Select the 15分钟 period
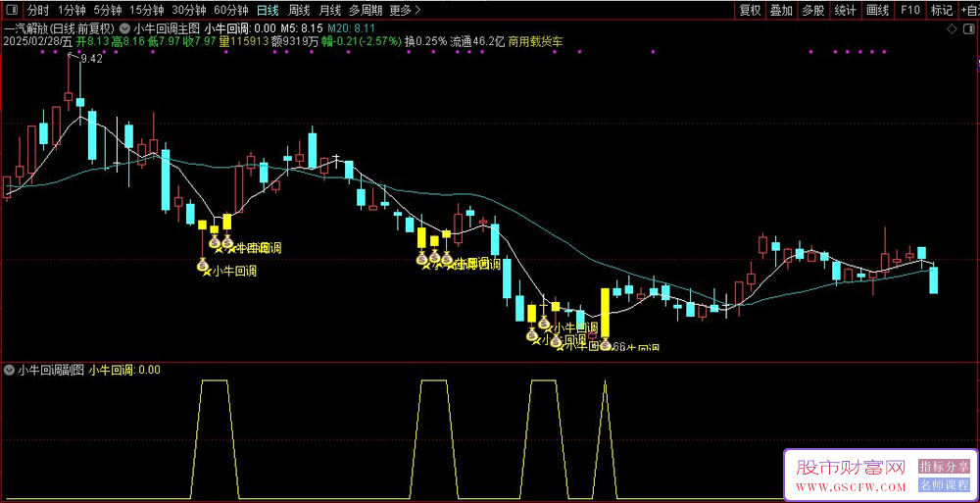Viewport: 980px width, 503px height. pos(147,10)
